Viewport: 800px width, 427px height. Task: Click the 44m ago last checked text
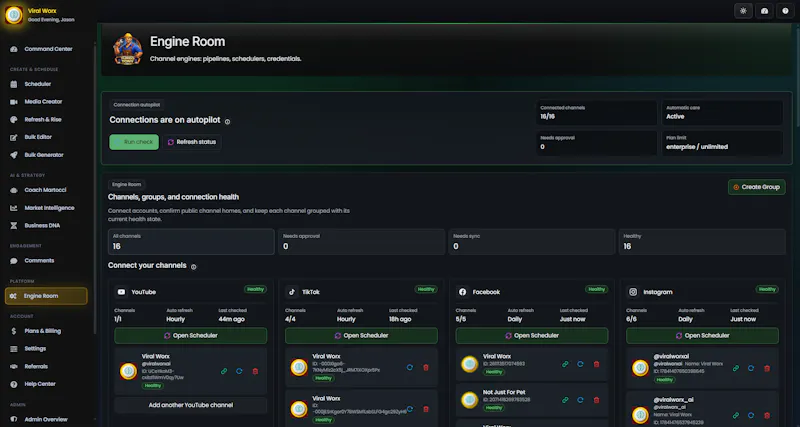tap(232, 319)
